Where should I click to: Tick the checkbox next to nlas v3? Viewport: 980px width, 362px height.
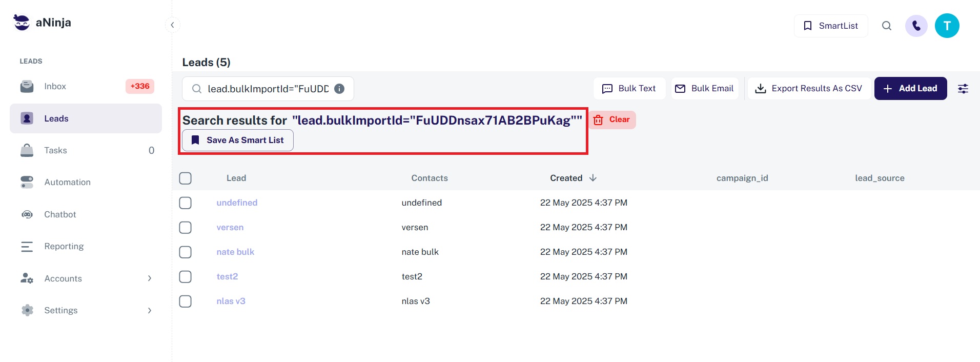pos(186,301)
